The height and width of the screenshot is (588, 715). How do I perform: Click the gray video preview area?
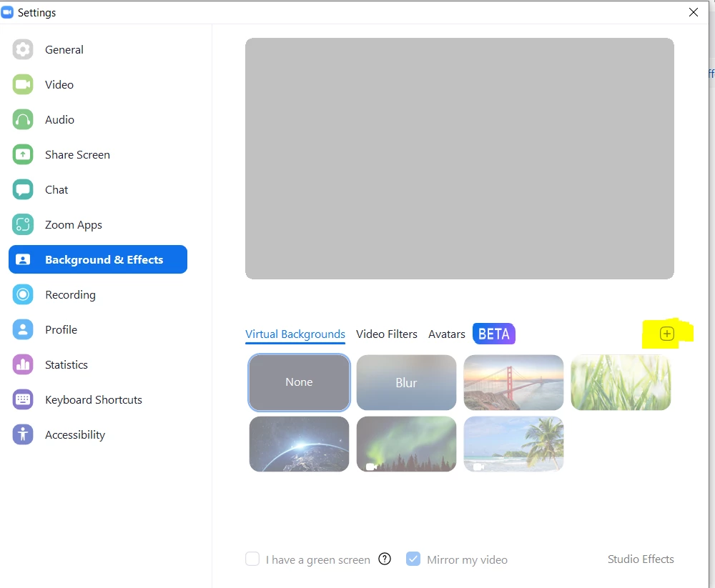(460, 159)
